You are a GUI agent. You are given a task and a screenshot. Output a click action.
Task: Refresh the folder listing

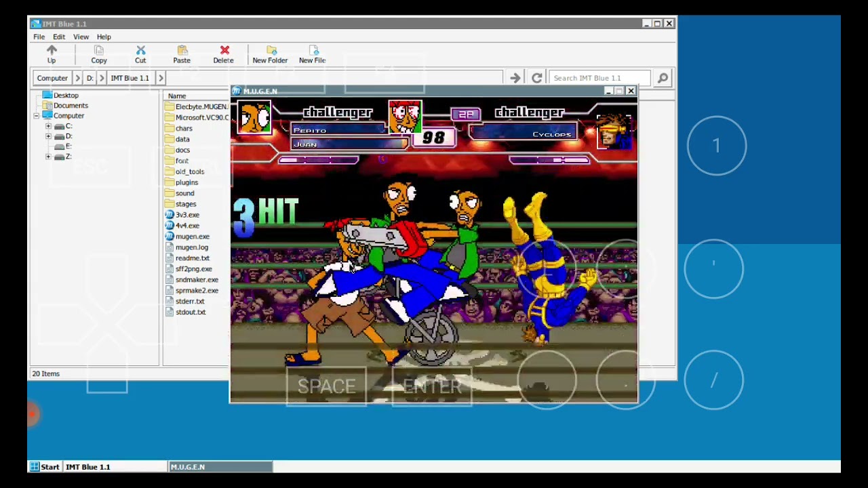pyautogui.click(x=536, y=78)
